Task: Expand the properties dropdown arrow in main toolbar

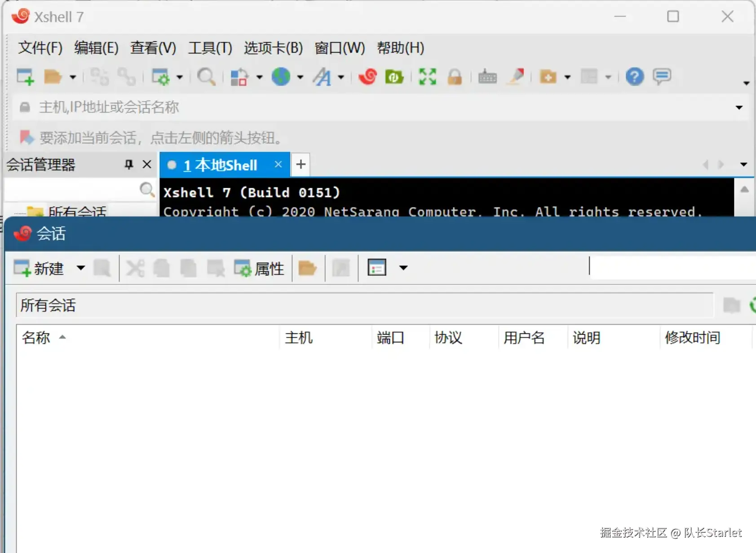Action: 180,77
